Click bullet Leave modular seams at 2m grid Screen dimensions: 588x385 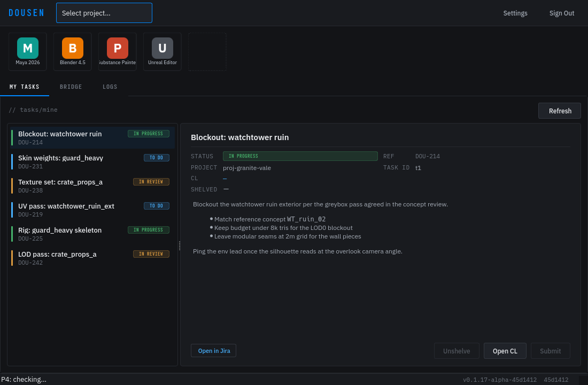click(288, 236)
